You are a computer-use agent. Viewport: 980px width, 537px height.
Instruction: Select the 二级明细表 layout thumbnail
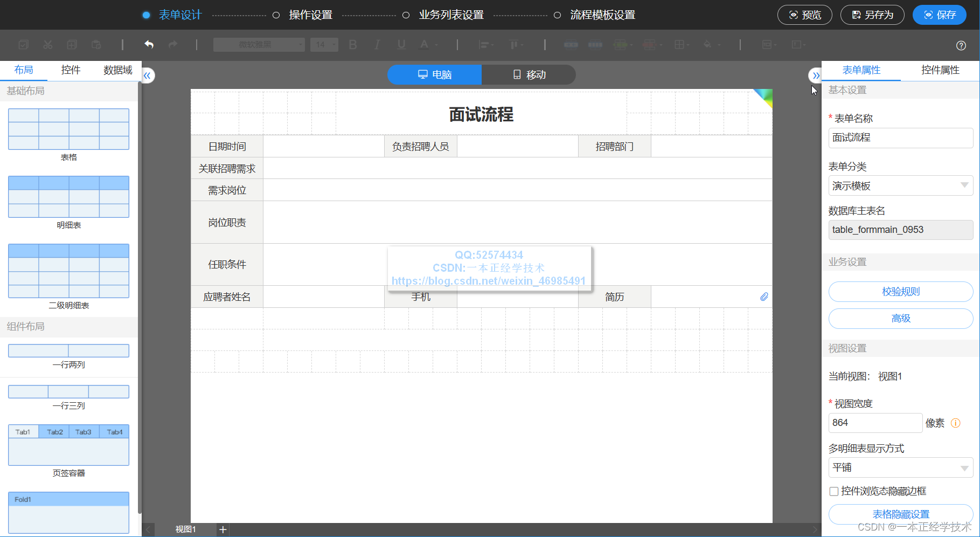click(x=68, y=271)
